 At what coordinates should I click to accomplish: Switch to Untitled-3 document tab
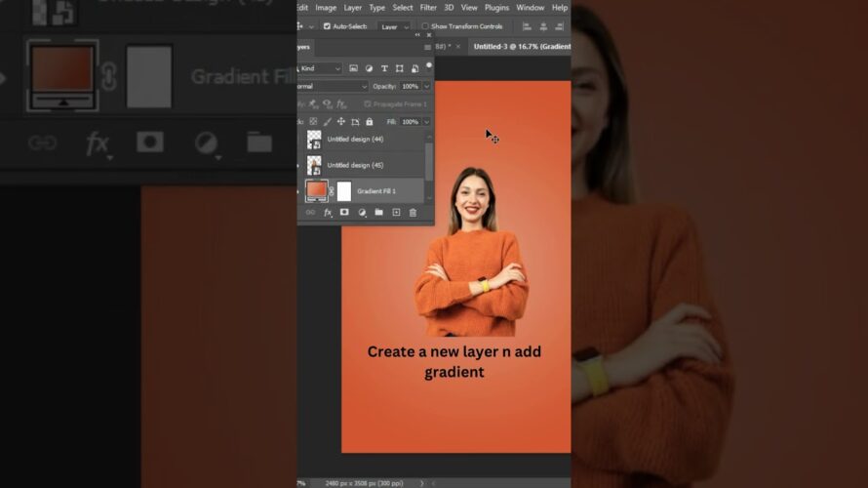pyautogui.click(x=522, y=47)
